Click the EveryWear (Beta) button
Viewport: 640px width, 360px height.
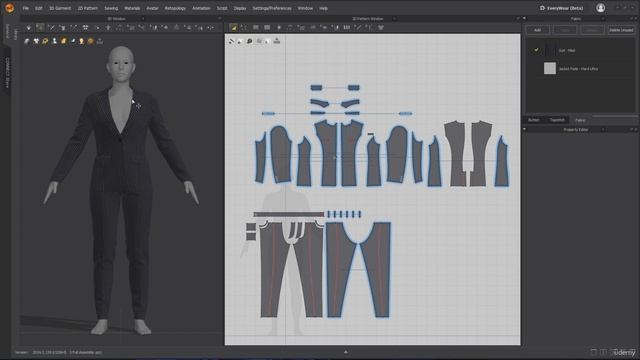click(561, 8)
